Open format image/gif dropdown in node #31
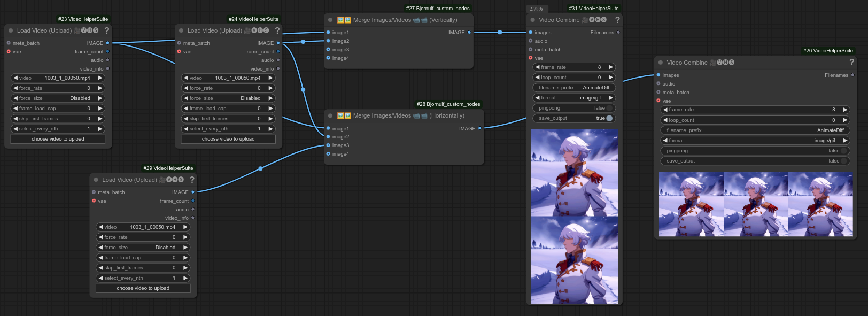This screenshot has height=316, width=868. 574,98
